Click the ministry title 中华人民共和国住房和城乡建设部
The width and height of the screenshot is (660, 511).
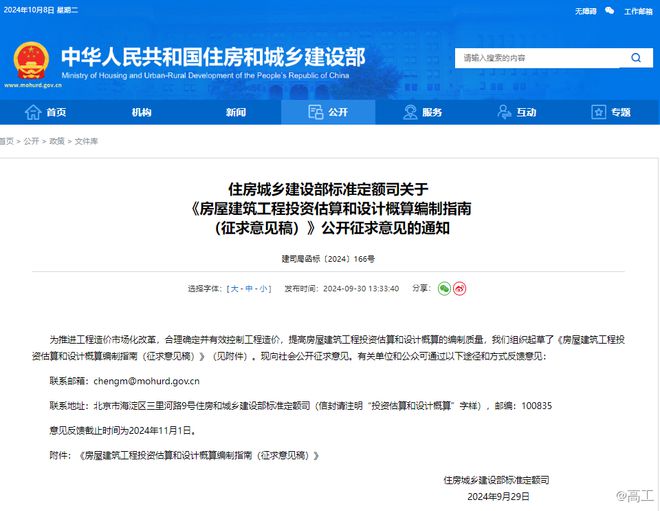pos(213,57)
